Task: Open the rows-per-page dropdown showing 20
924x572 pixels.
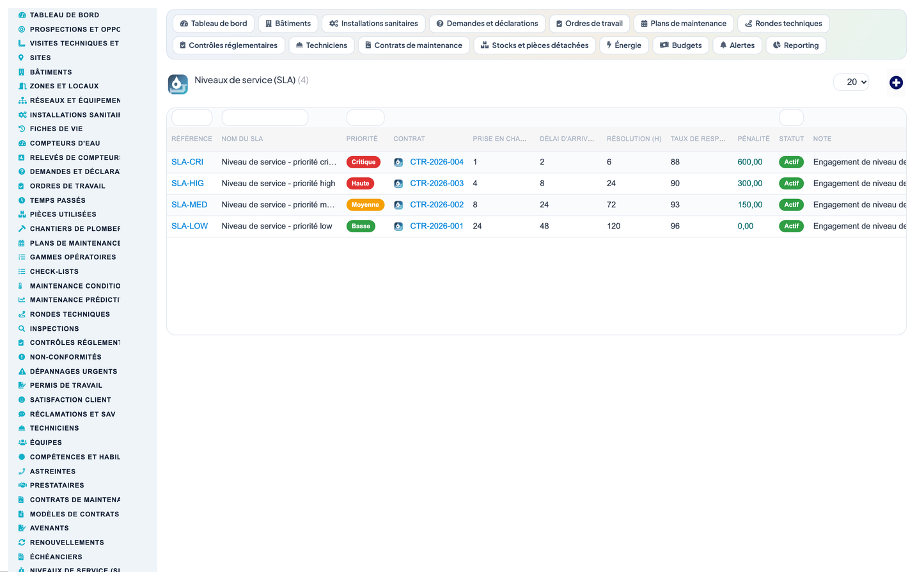Action: pyautogui.click(x=851, y=82)
